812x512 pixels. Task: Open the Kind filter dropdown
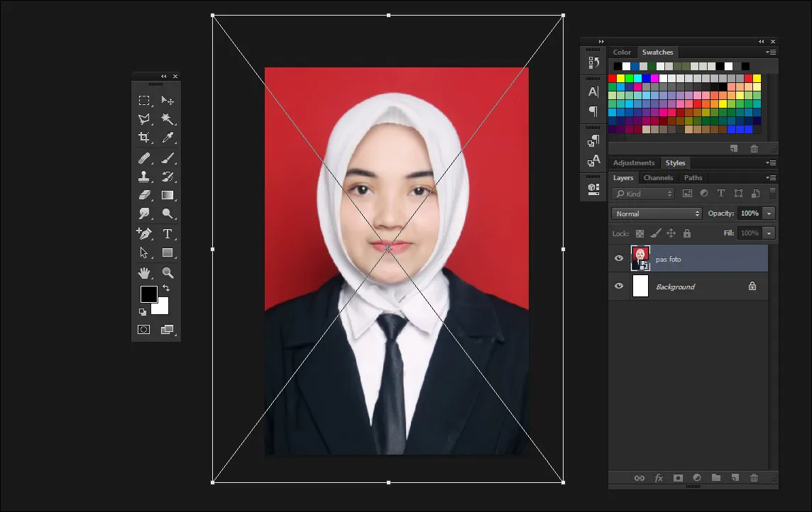[x=642, y=193]
